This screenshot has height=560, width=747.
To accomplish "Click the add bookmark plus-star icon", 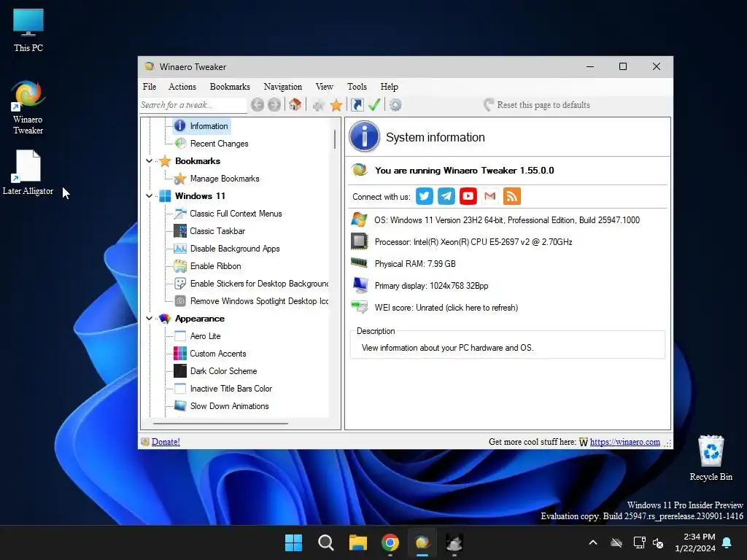I will coord(318,105).
